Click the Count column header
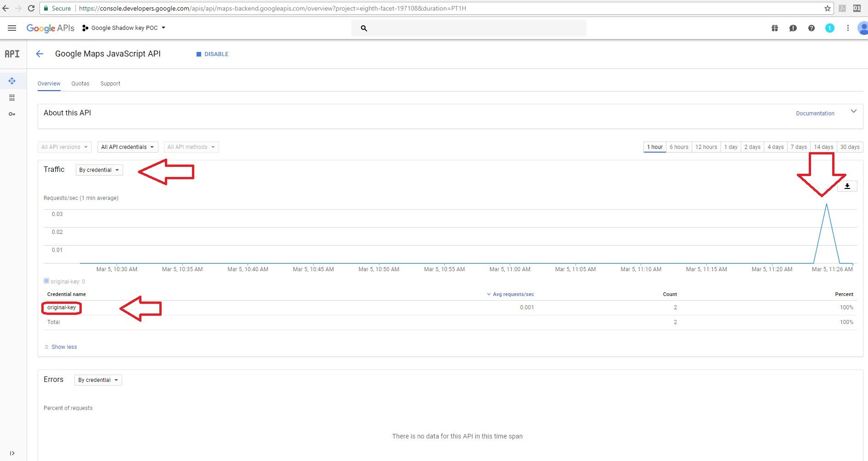This screenshot has width=868, height=461. (670, 294)
